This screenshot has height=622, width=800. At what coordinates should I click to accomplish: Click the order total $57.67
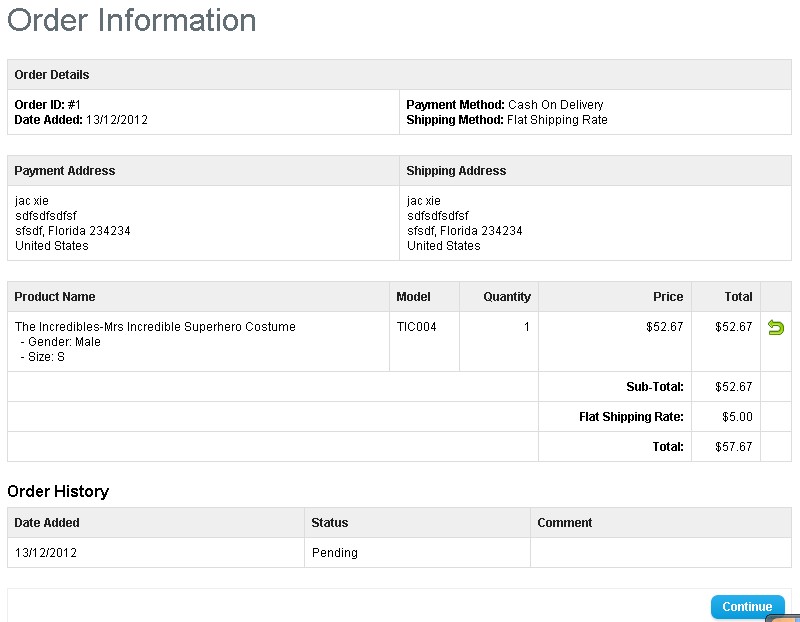click(x=734, y=447)
